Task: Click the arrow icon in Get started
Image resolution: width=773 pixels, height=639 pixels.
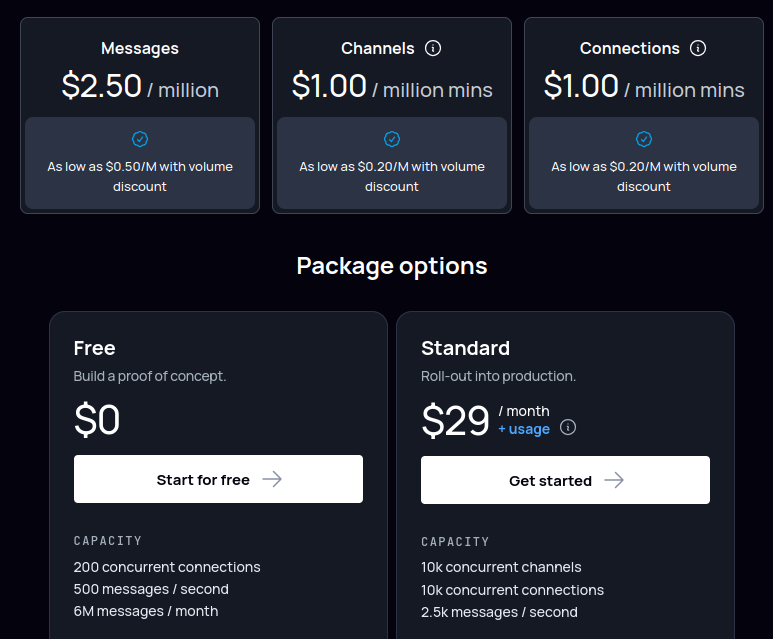Action: coord(614,480)
